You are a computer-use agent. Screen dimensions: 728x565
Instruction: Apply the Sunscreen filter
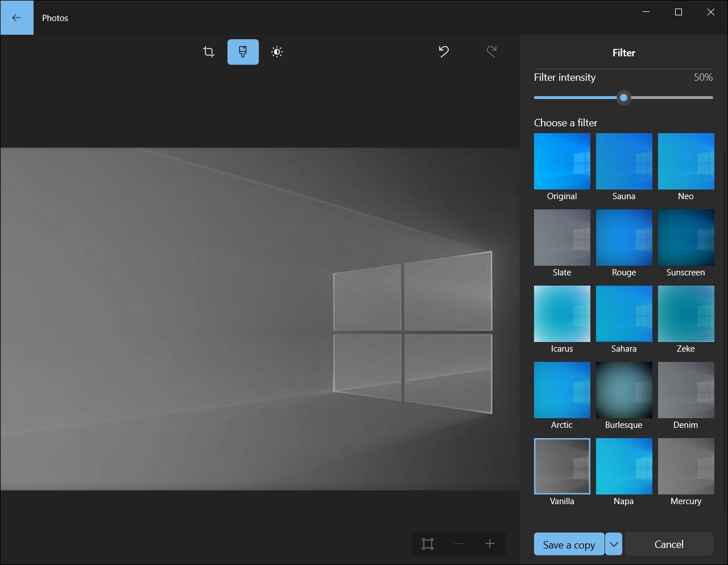pos(686,237)
